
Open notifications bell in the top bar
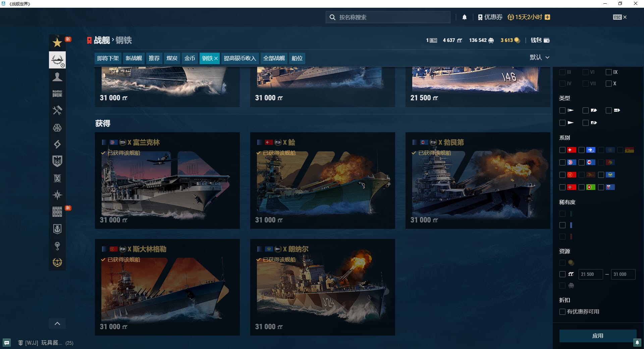pos(465,17)
